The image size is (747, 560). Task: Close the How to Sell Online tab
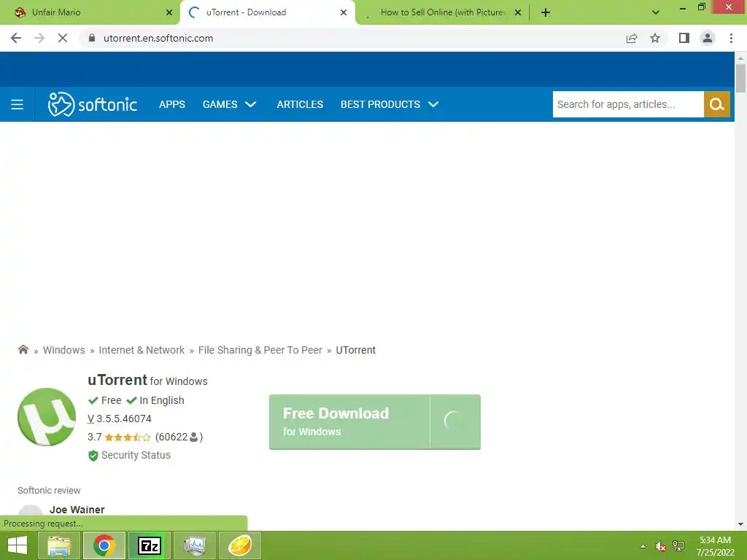pyautogui.click(x=518, y=12)
